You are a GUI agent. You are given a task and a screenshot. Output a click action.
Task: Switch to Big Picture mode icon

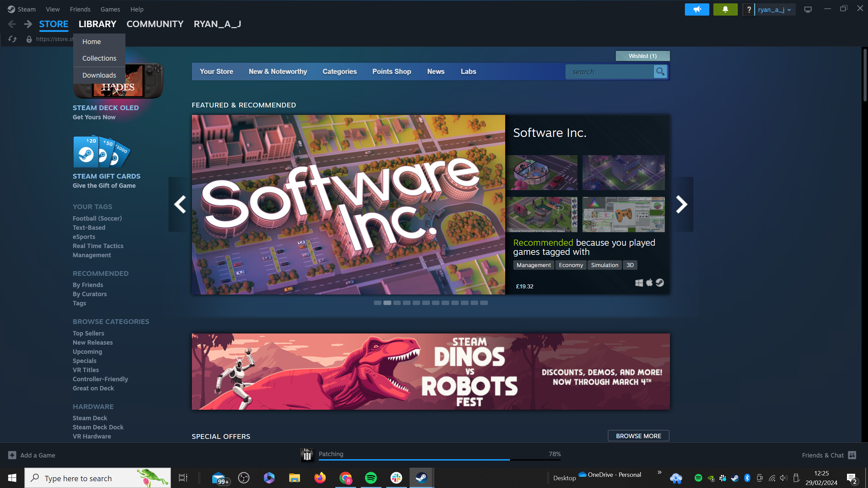click(x=808, y=9)
